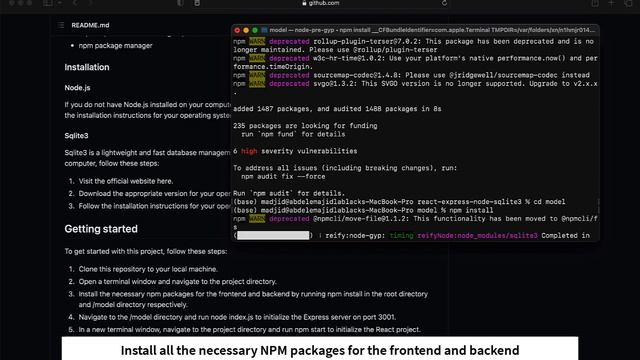This screenshot has width=640, height=360.
Task: Click 'added 1487 packages' Terminal line
Action: coord(337,109)
